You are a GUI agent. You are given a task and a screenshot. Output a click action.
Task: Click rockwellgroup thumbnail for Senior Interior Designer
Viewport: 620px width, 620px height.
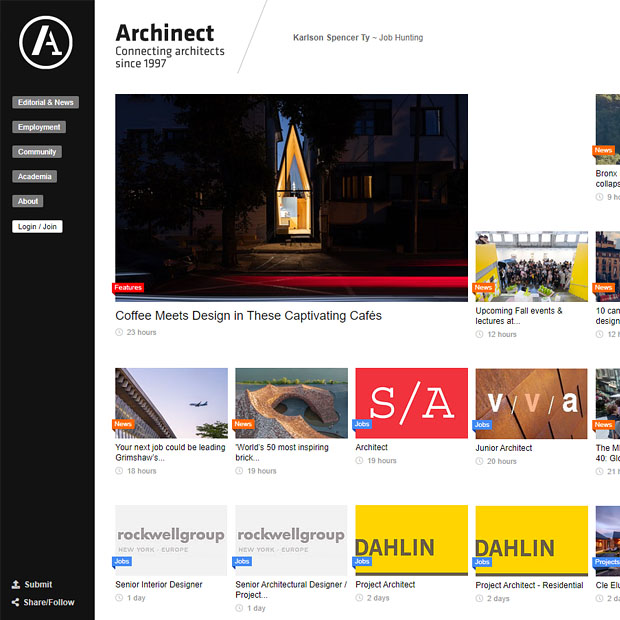click(x=171, y=540)
